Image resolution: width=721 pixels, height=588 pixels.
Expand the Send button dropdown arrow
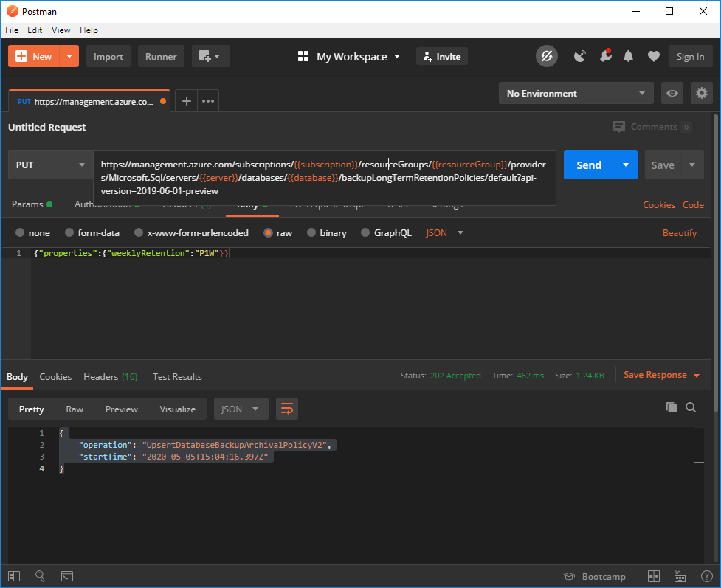pos(626,165)
